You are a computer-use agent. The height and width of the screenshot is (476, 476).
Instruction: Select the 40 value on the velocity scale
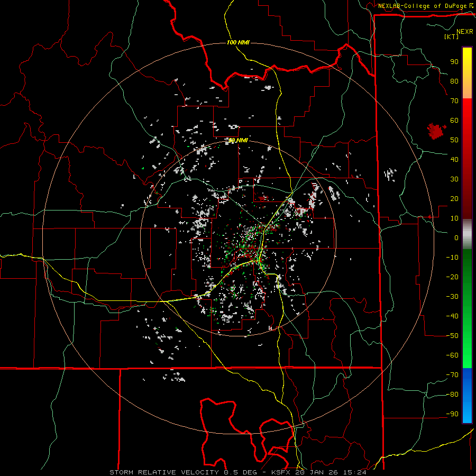point(454,160)
